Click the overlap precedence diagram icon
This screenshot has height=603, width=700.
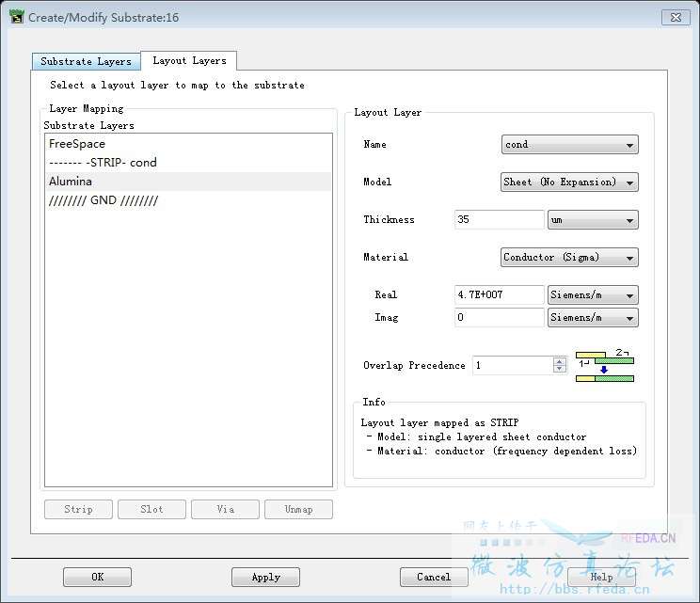point(605,366)
